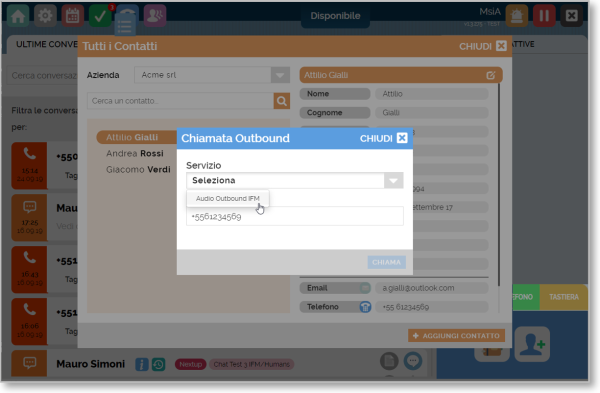Click the phone icon beside Telefono

click(365, 307)
